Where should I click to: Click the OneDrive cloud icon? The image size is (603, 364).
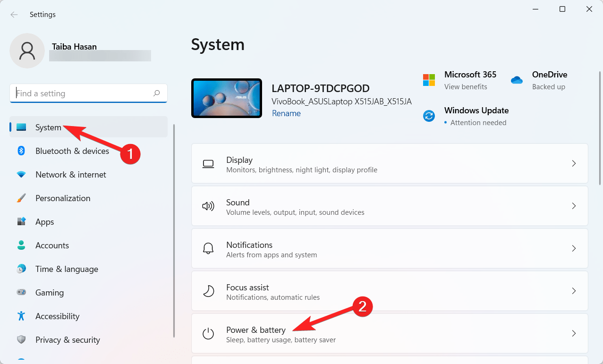click(517, 80)
